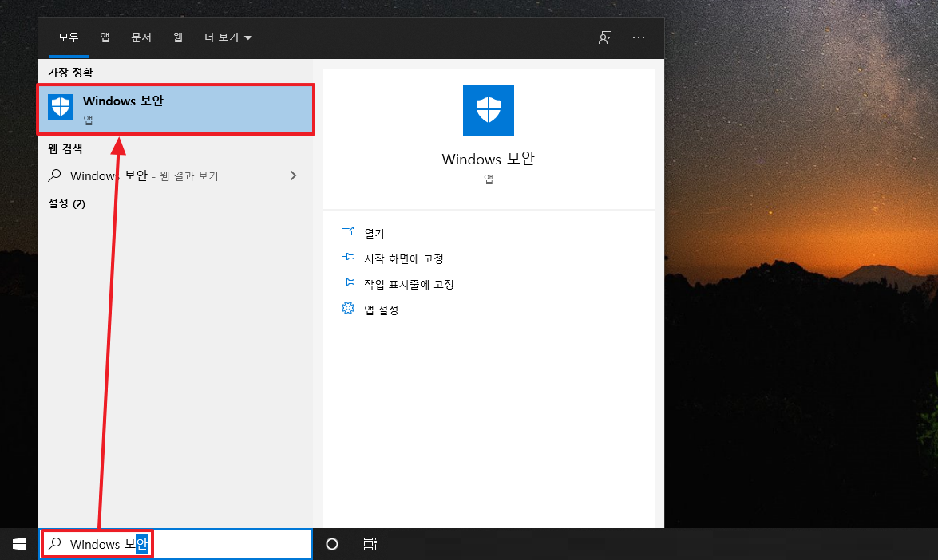Viewport: 938px width, 560px height.
Task: Expand web results with the right chevron
Action: (292, 175)
